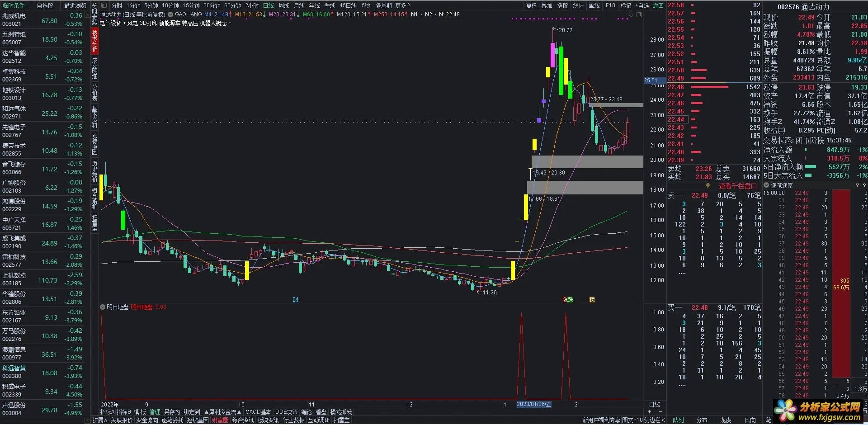The width and height of the screenshot is (868, 425).
Task: Switch to 龙虎 tab at bottom right
Action: coord(726,420)
